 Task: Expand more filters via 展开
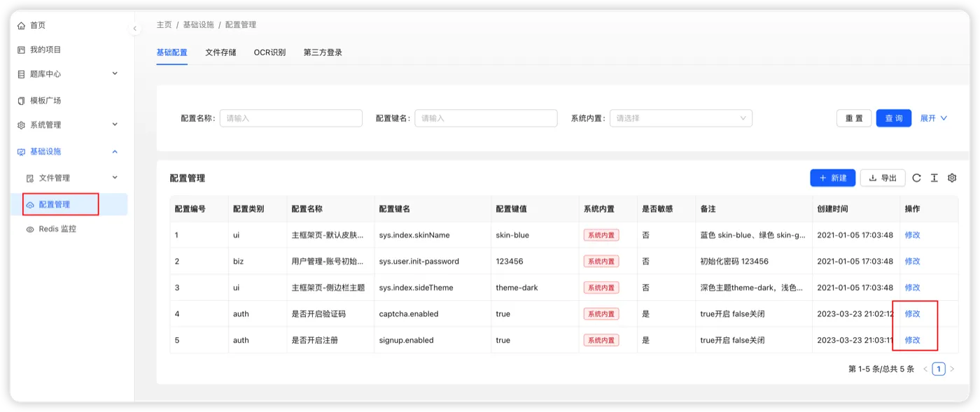[x=933, y=118]
